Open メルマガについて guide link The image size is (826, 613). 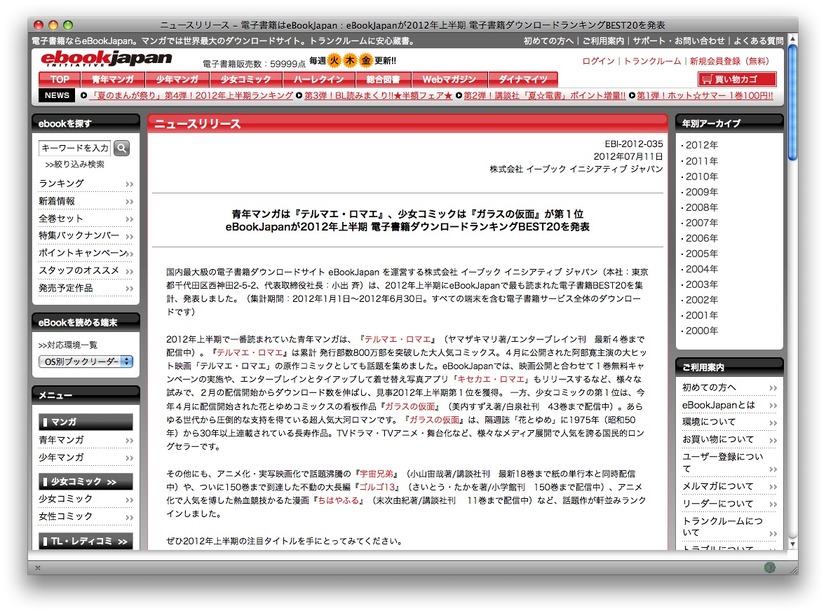[x=729, y=486]
